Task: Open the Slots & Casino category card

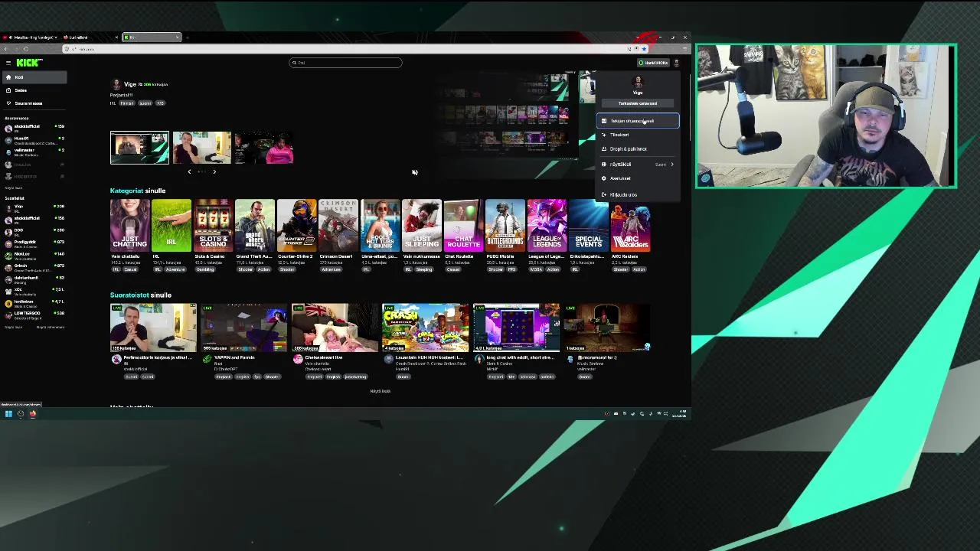Action: [x=213, y=225]
